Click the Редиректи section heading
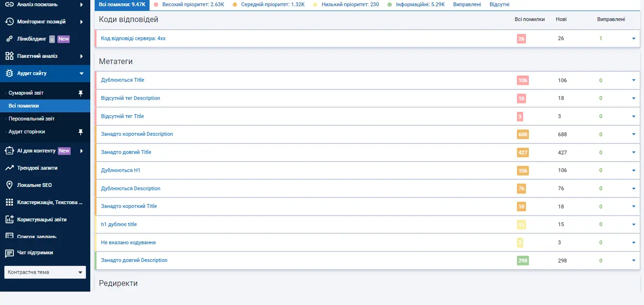 [x=118, y=283]
